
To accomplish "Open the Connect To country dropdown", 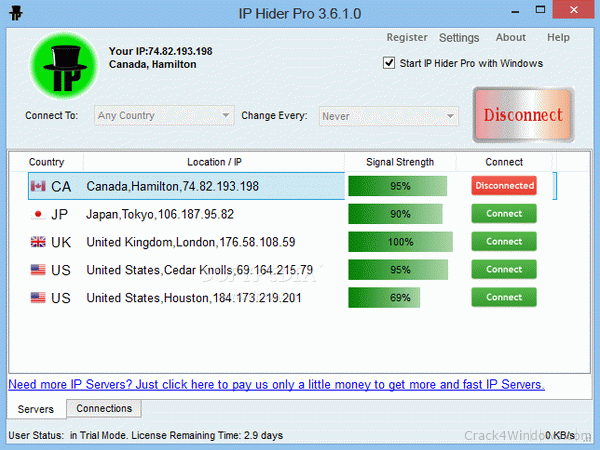I will [164, 116].
